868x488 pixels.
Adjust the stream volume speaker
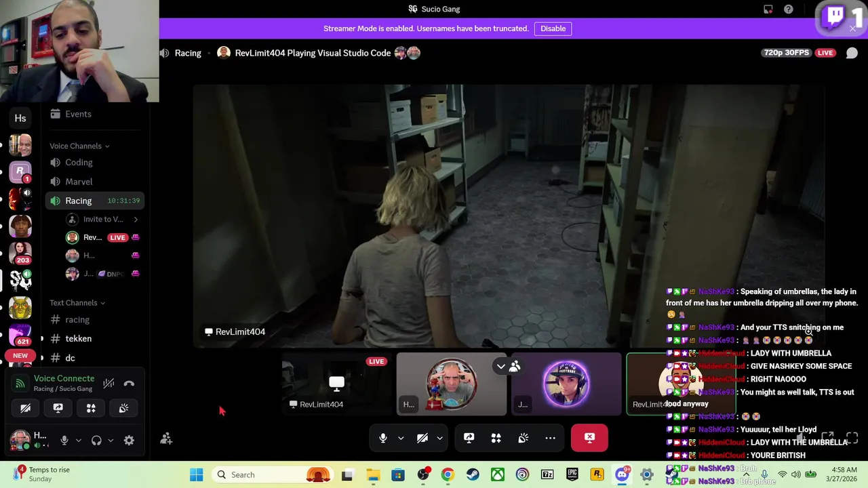click(x=802, y=438)
